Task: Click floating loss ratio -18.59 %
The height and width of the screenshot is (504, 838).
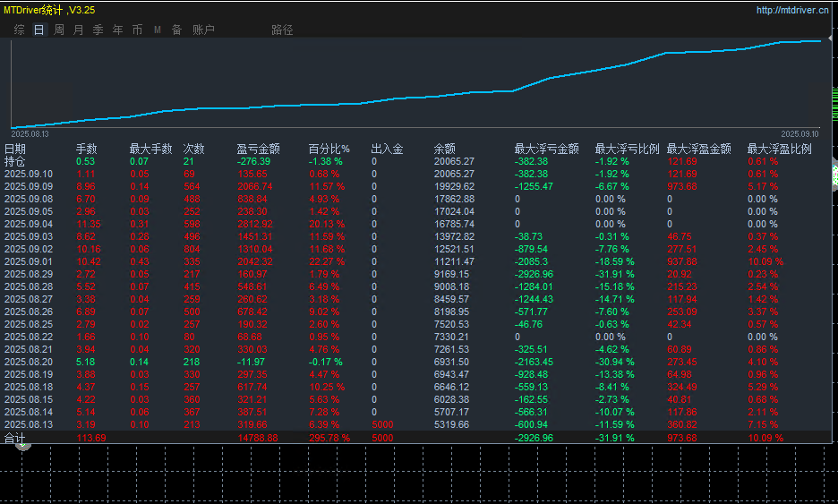Action: [x=614, y=262]
